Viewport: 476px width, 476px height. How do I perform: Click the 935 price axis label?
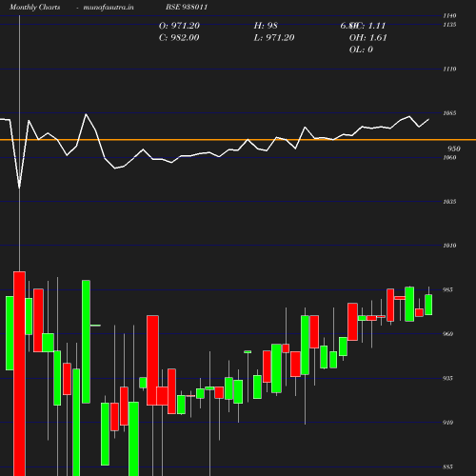point(447,378)
